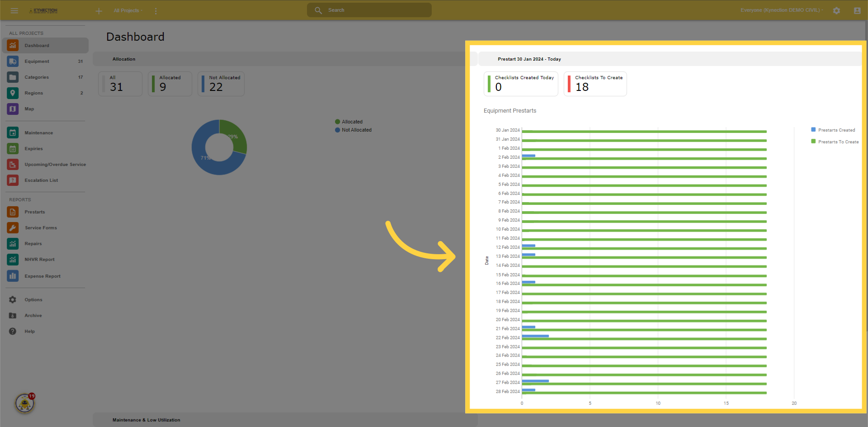Toggle Prestarts To Create legend series
This screenshot has width=868, height=427.
[838, 142]
